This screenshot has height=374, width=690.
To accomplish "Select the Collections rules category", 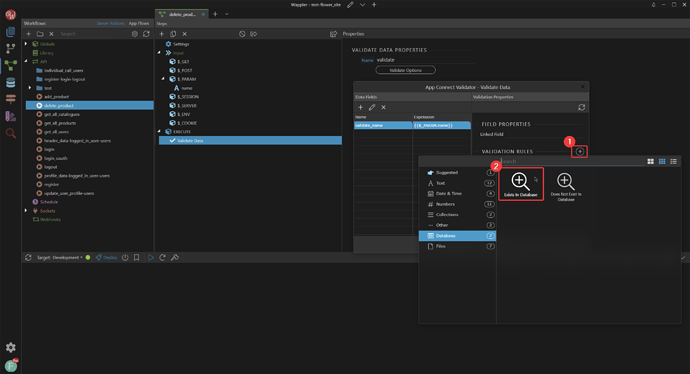I will coord(457,215).
